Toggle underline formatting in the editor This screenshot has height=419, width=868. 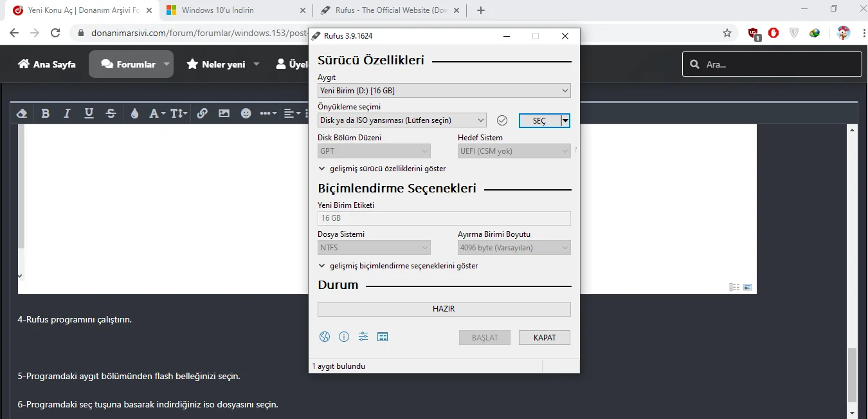[89, 113]
